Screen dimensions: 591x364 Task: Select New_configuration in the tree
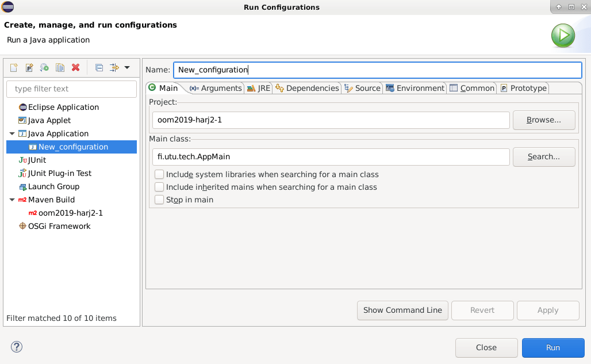(x=72, y=147)
